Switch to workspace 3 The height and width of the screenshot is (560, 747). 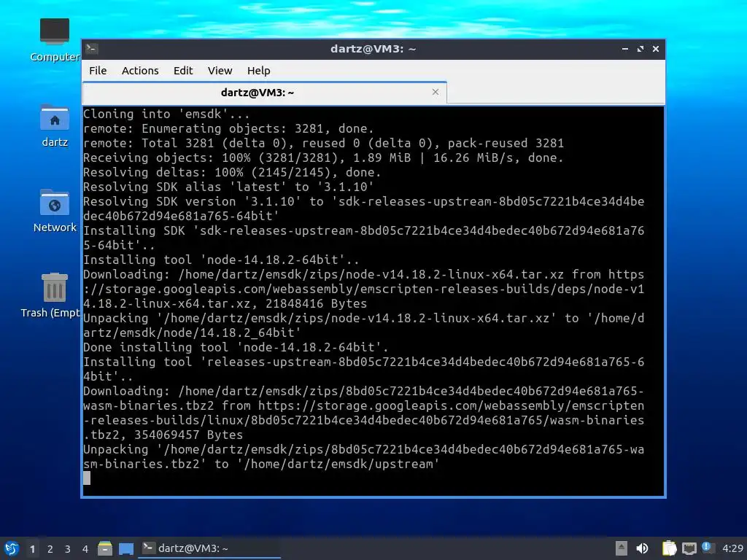[x=68, y=549]
